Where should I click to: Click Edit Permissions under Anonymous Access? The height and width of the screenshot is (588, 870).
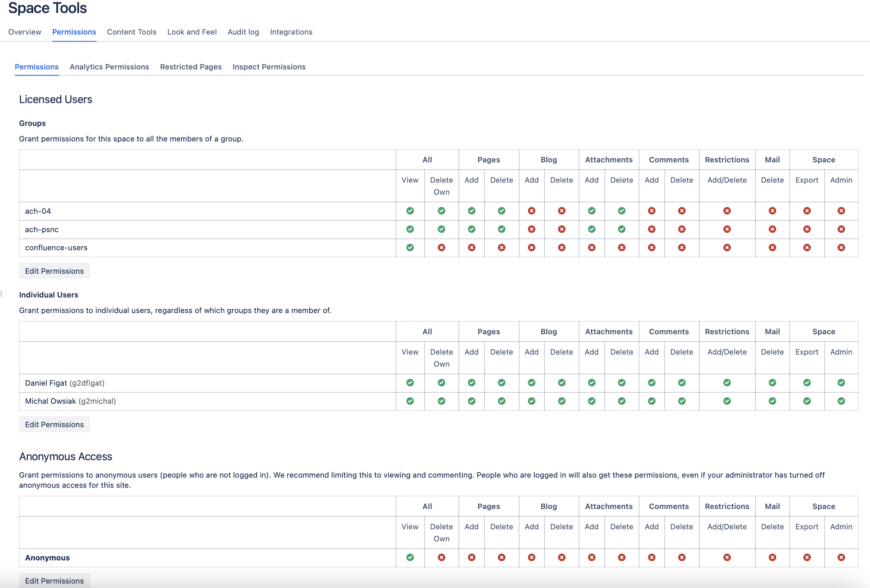point(54,580)
